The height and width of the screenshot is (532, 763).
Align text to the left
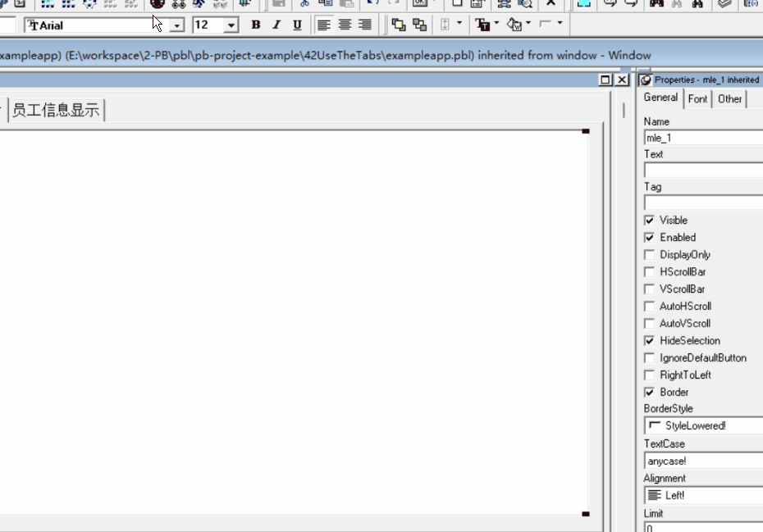[323, 25]
